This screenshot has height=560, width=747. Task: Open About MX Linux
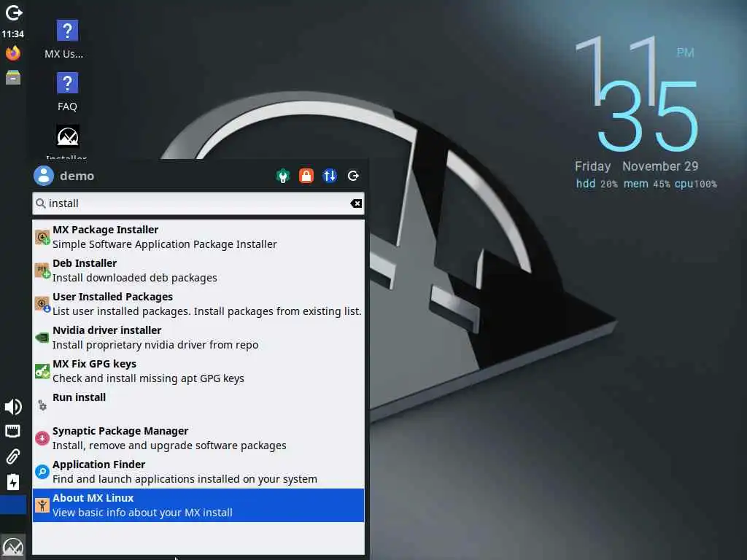[x=198, y=505]
